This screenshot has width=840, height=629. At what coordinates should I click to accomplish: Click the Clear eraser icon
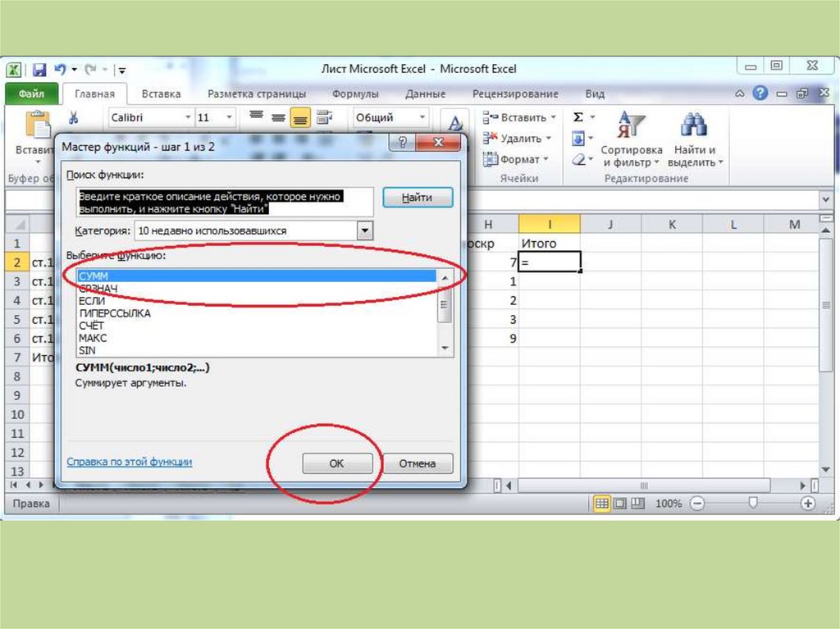[578, 160]
